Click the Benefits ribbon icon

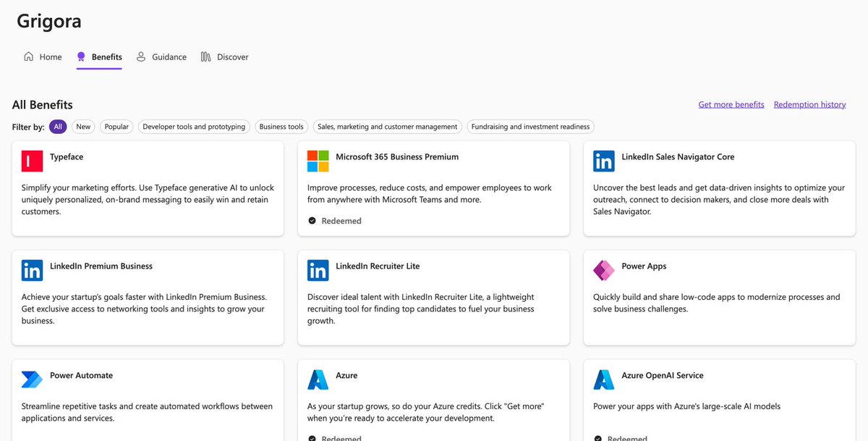click(x=81, y=56)
